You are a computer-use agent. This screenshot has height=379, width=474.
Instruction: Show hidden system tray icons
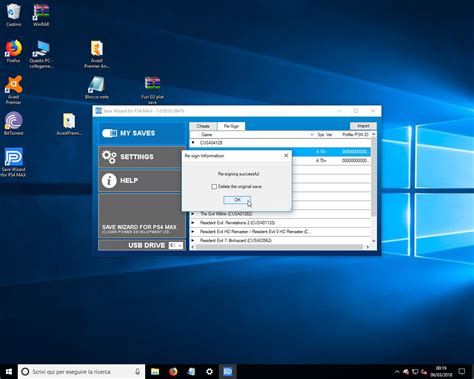point(397,372)
